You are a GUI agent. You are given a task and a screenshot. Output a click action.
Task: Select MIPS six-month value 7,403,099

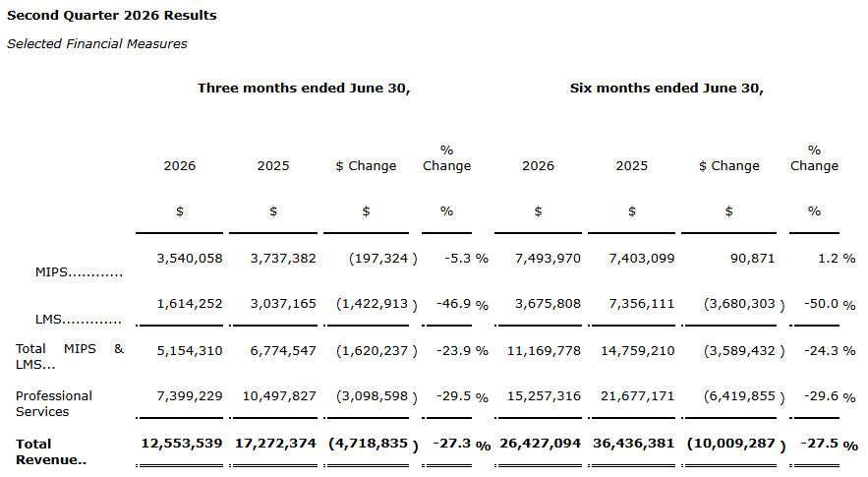click(x=642, y=258)
